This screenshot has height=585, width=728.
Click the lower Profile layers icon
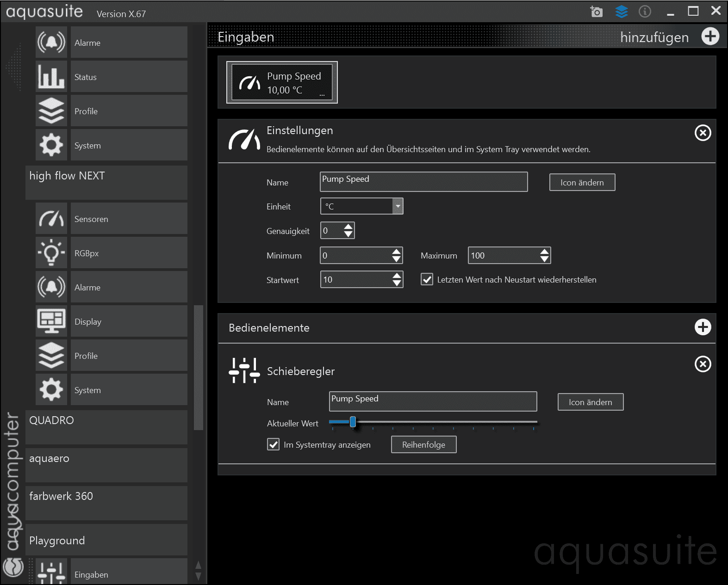51,356
